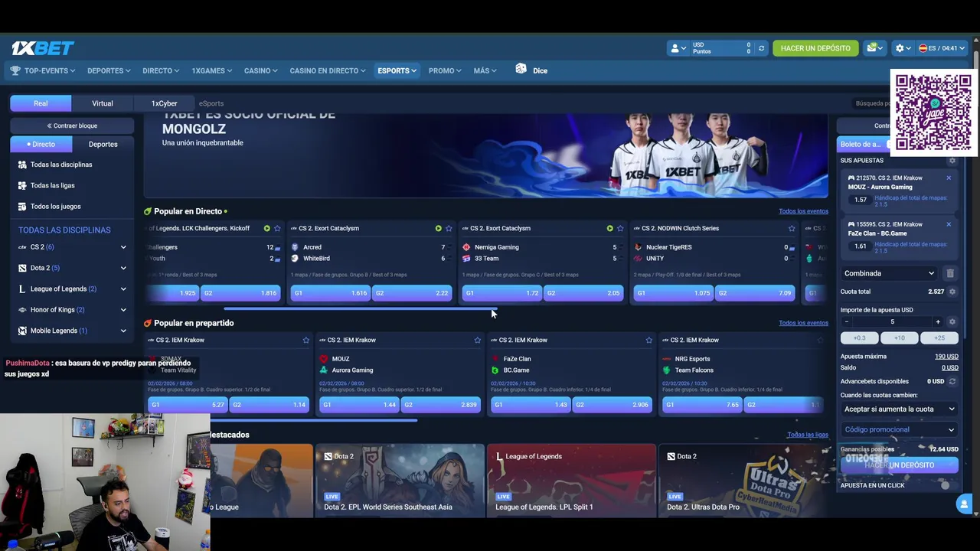
Task: Open Todos los eventos for Popular en prepartido
Action: [803, 323]
